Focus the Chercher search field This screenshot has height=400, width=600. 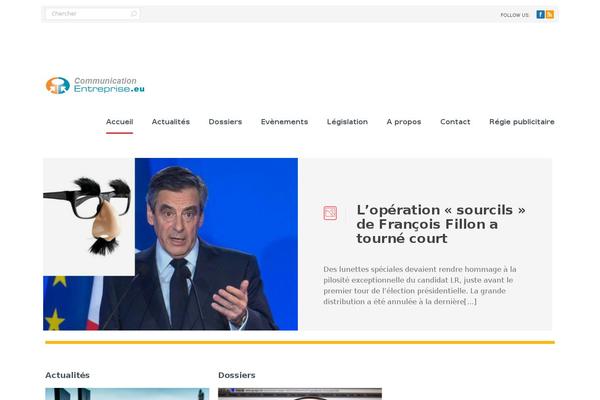point(93,14)
